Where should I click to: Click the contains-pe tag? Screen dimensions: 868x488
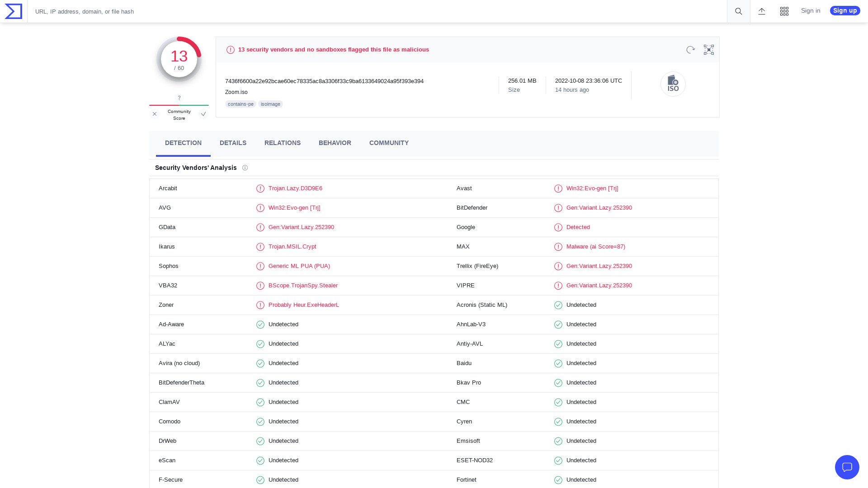click(241, 104)
